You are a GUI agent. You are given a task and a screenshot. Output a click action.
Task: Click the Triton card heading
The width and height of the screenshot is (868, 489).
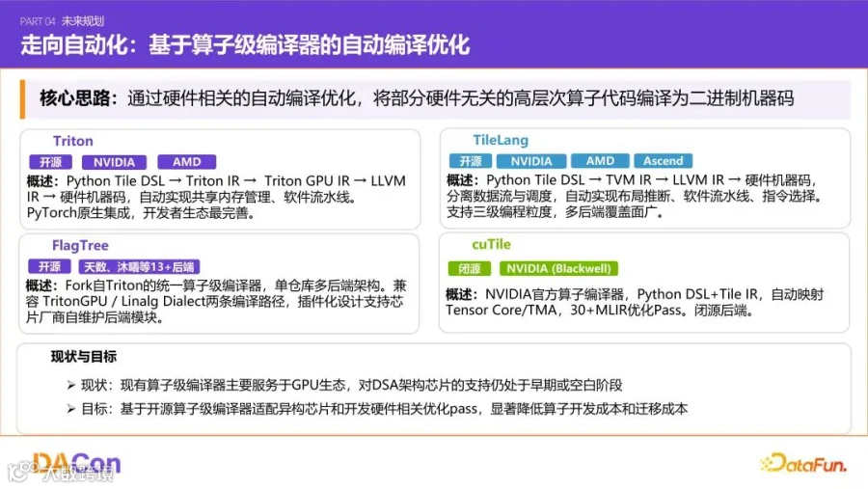coord(73,141)
